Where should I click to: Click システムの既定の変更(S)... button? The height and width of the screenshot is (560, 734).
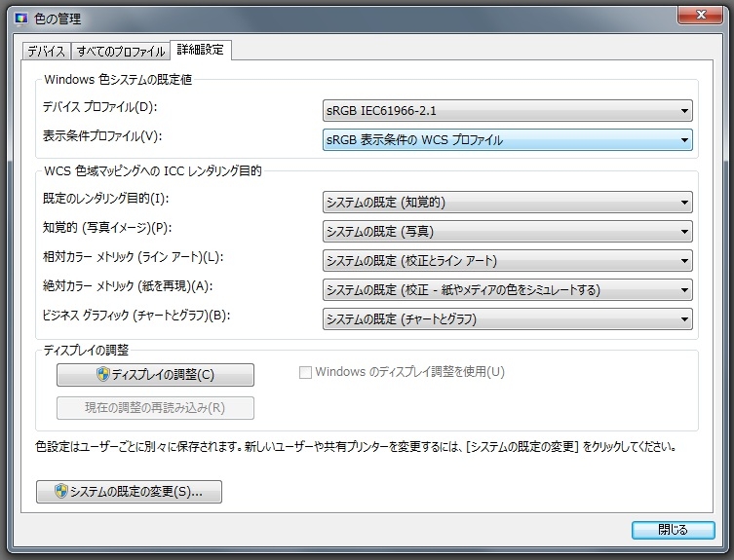click(x=130, y=492)
